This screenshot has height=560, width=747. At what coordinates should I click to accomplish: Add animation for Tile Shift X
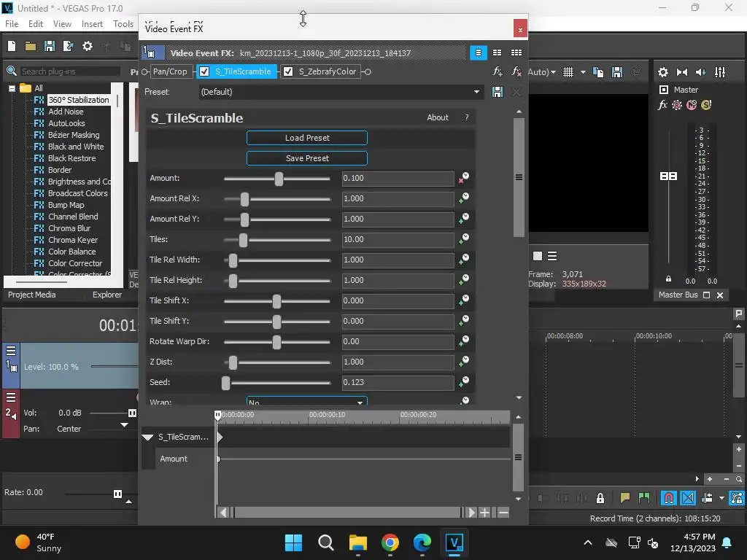(463, 300)
